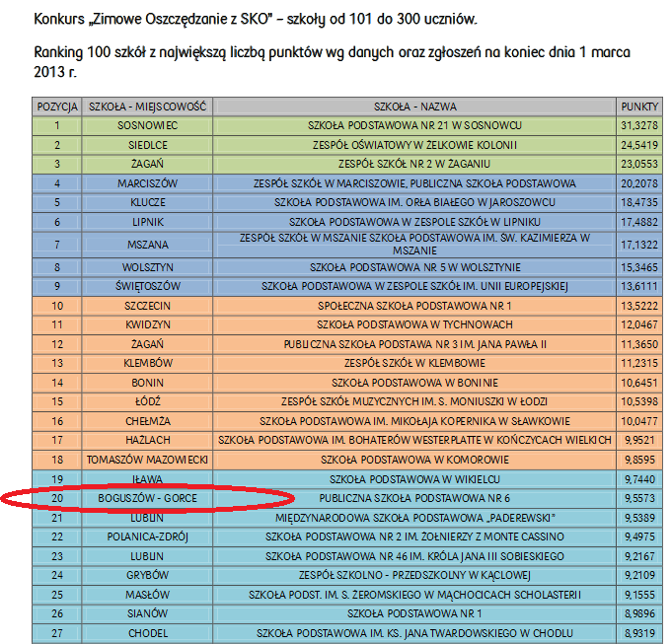This screenshot has height=644, width=671.
Task: Select the ŚWIĘTOSZÓW locality cell
Action: click(x=147, y=287)
